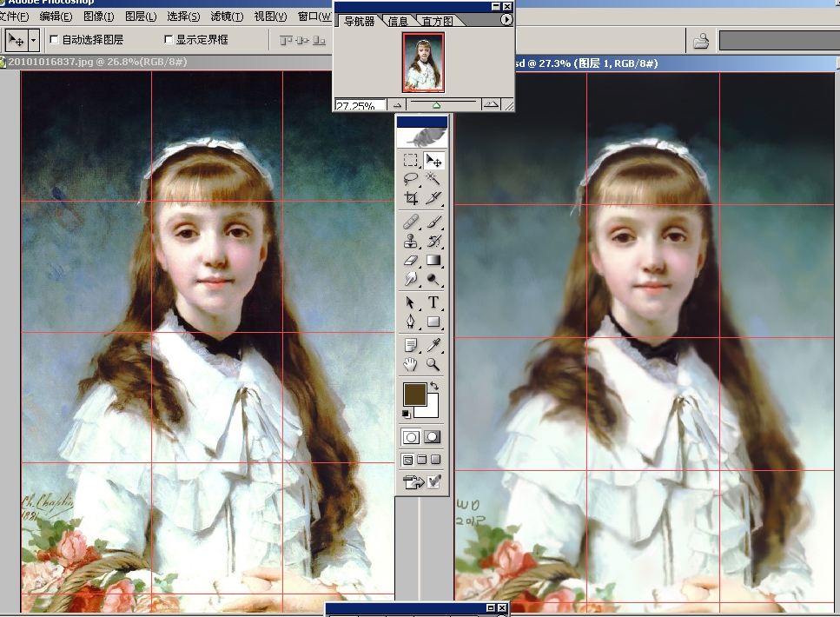Switch to Full Screen with menu bar
Viewport: 840px width, 617px height.
tap(421, 460)
